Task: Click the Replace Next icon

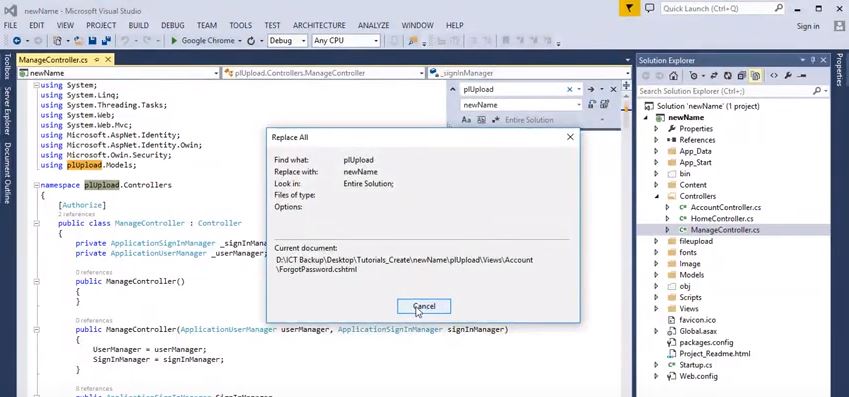Action: [x=592, y=105]
